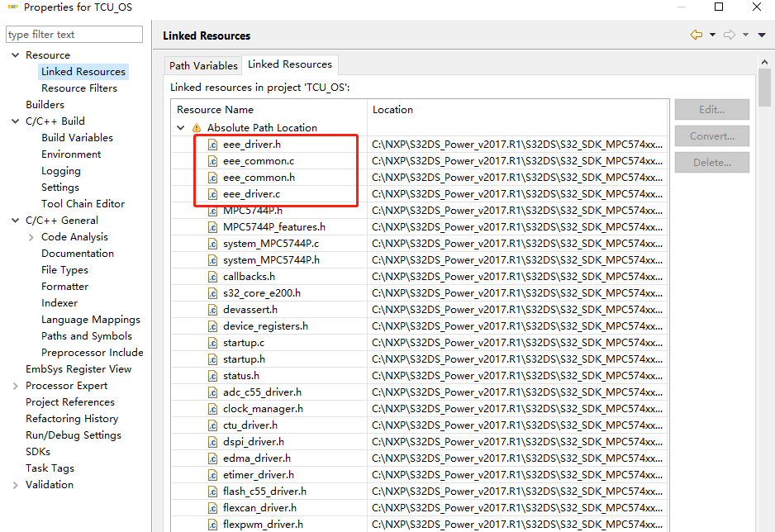Open the Paths and Symbols page
The width and height of the screenshot is (775, 532).
(x=87, y=336)
